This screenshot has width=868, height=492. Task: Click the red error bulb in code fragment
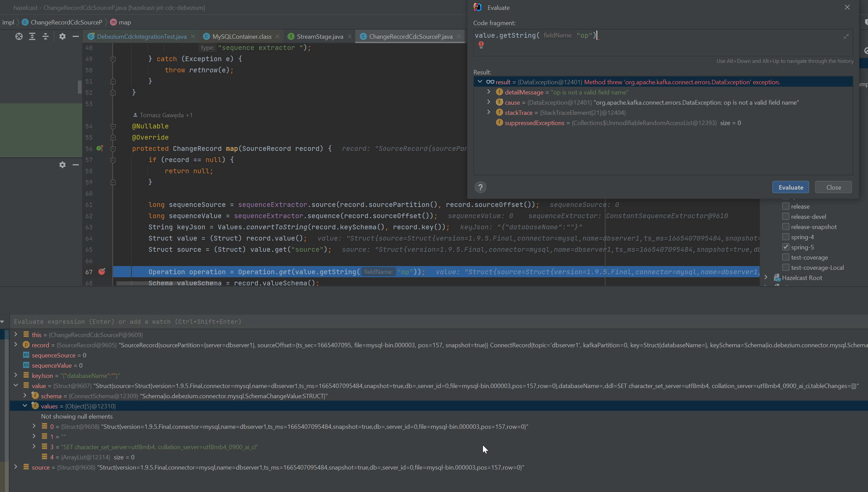pos(481,45)
